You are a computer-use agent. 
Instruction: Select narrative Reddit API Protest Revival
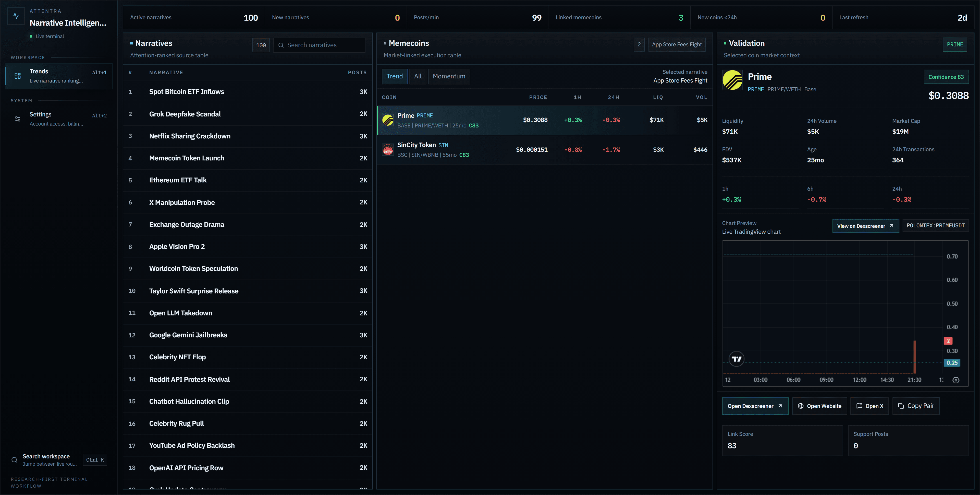[x=248, y=379]
